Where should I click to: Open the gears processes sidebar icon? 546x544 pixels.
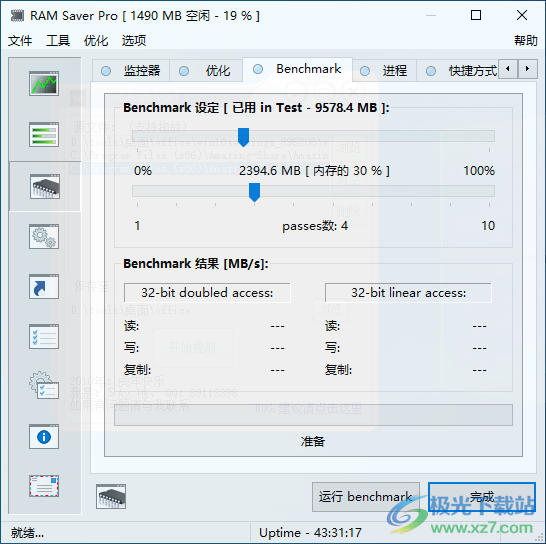click(44, 236)
